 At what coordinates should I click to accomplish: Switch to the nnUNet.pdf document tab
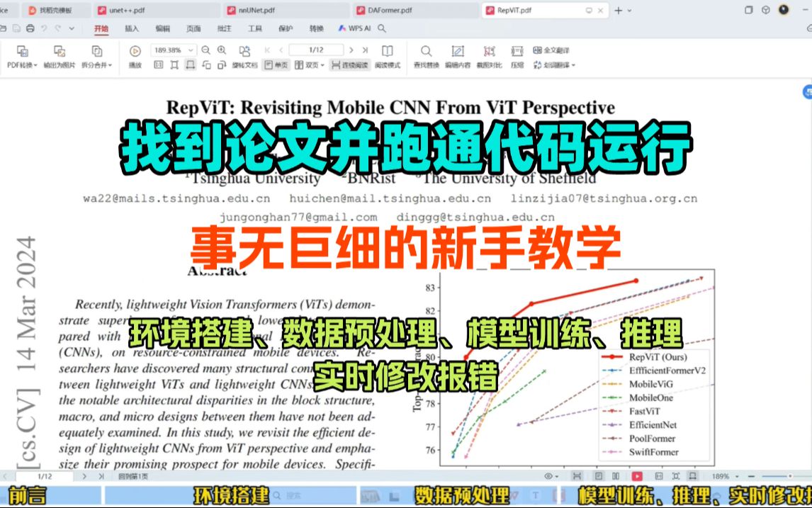[x=286, y=11]
